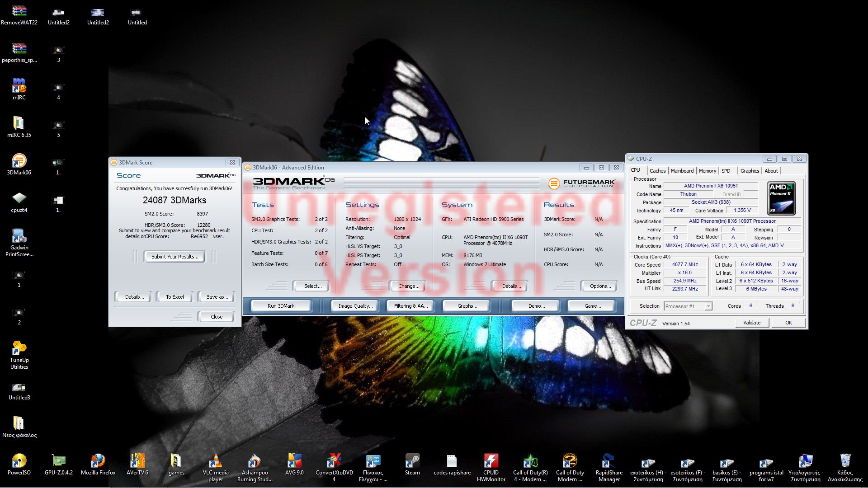Click the 24087 3DMarks score text
Screen dimensions: 868x488
175,200
